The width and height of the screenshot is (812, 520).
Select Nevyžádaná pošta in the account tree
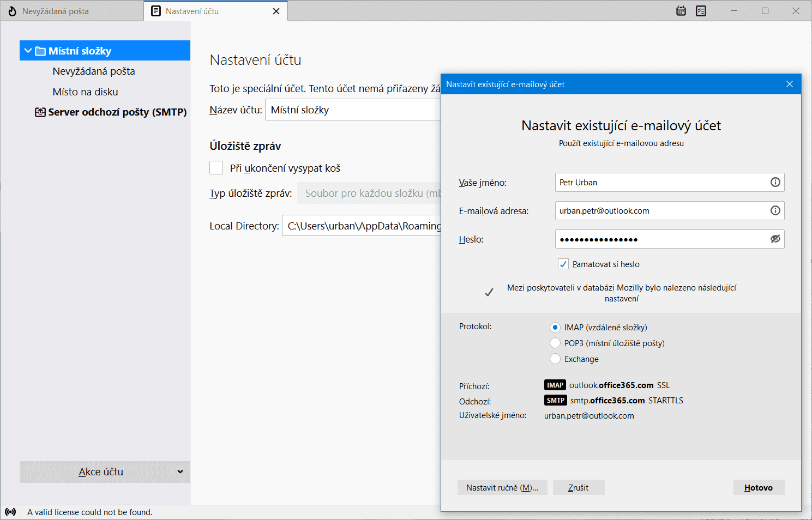click(94, 71)
